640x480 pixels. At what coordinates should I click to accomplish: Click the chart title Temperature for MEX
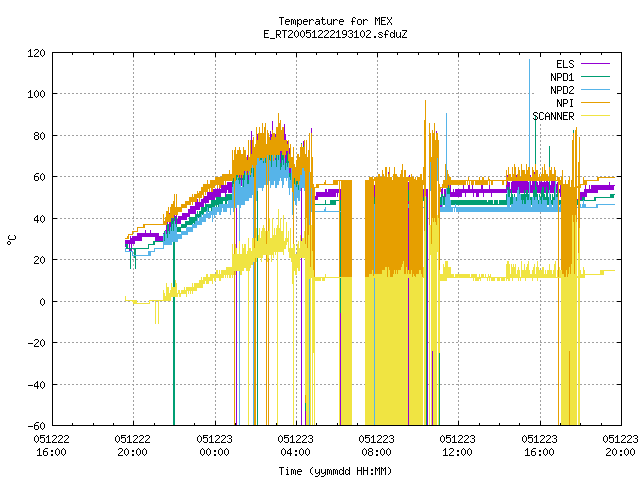[336, 21]
